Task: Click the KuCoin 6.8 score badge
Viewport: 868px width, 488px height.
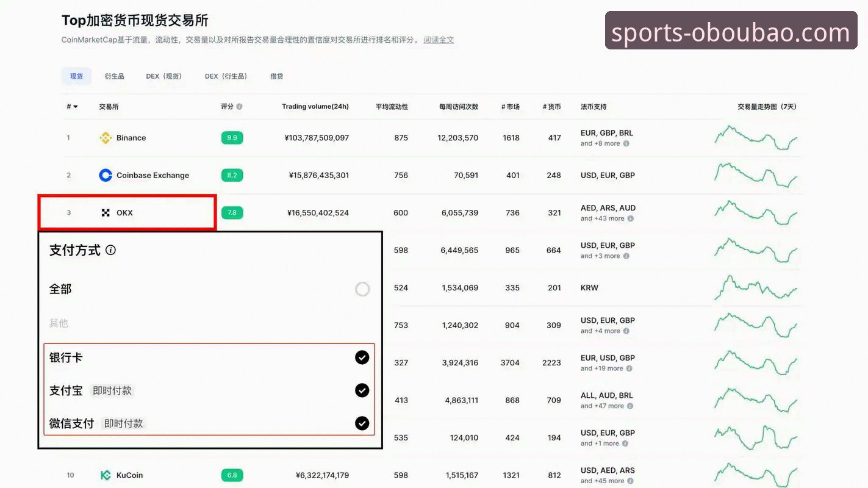Action: pyautogui.click(x=232, y=475)
